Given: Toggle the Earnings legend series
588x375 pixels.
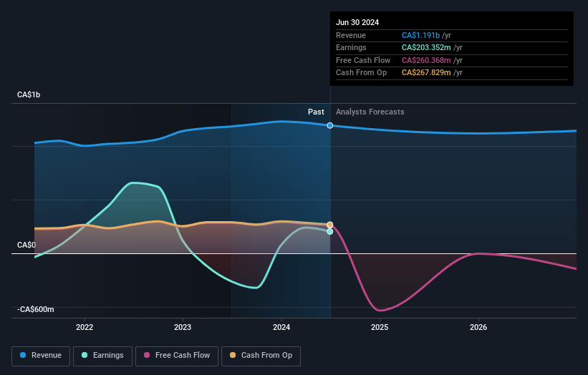Looking at the screenshot, I should pos(102,356).
